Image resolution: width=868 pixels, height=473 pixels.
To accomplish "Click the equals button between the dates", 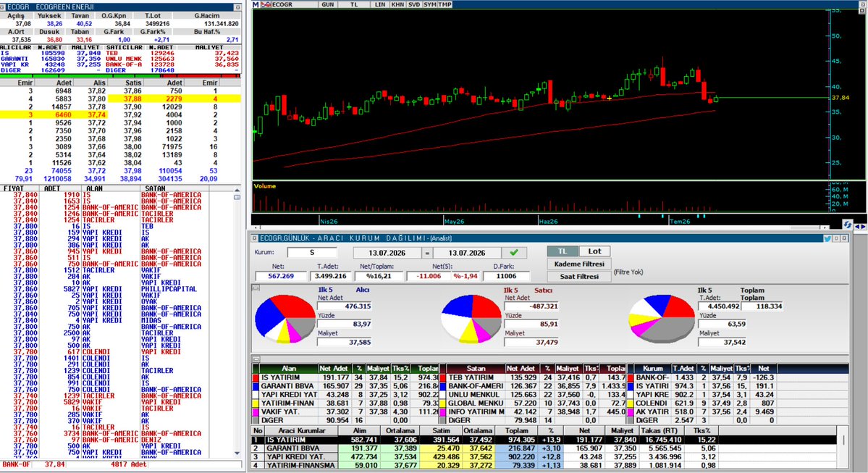I will coord(427,253).
